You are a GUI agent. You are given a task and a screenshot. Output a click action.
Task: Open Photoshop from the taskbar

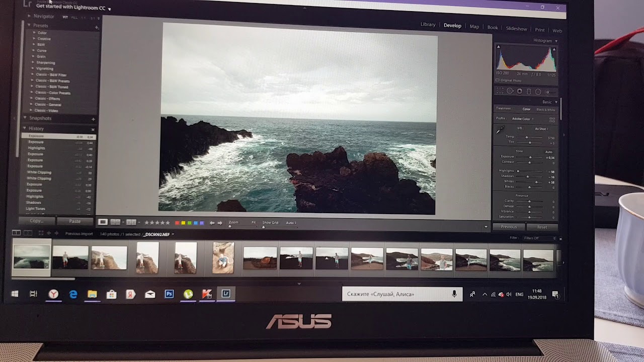pos(169,294)
